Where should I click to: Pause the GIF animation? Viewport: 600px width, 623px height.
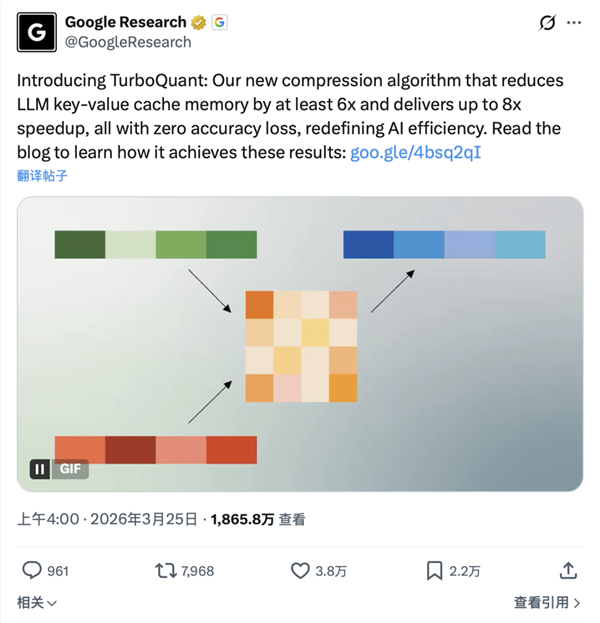40,468
